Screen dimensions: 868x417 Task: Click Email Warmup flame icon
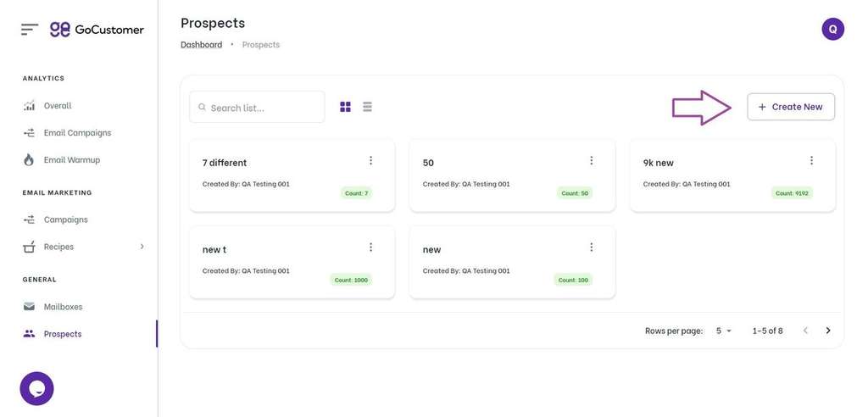30,159
